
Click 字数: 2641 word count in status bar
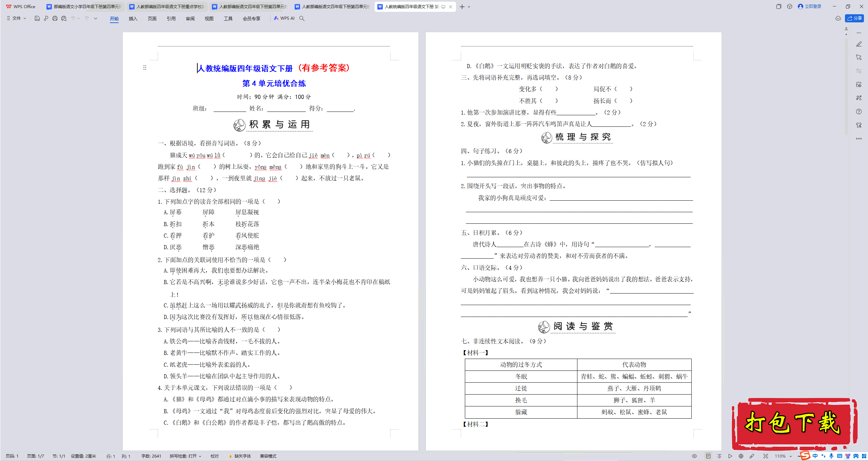click(x=151, y=456)
